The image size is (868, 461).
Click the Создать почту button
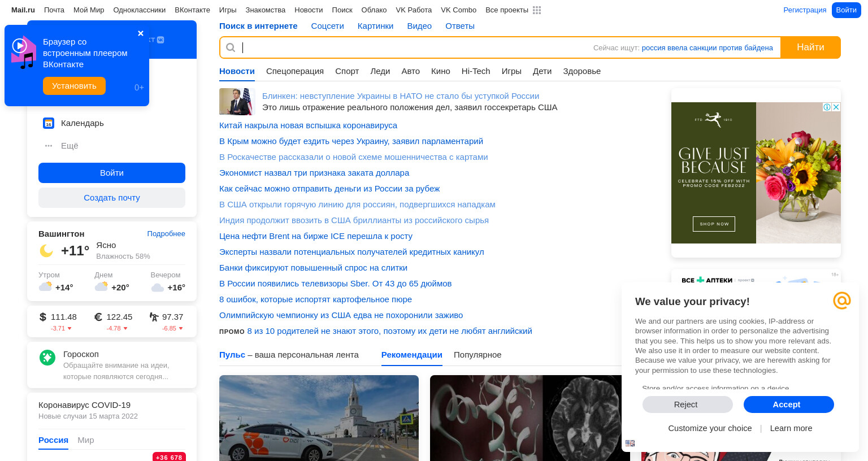point(112,198)
